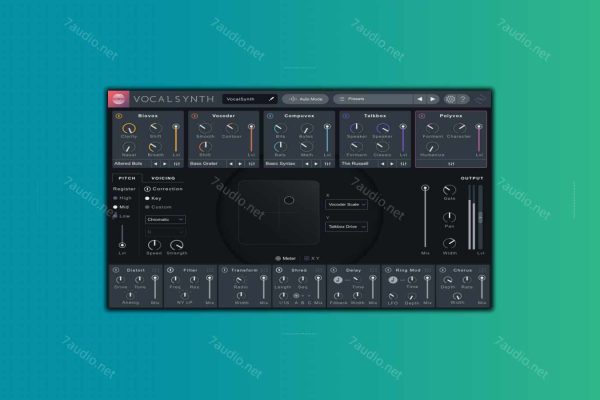Viewport: 600px width, 400px height.
Task: Click the bypass arrows icon in header
Action: click(x=480, y=100)
